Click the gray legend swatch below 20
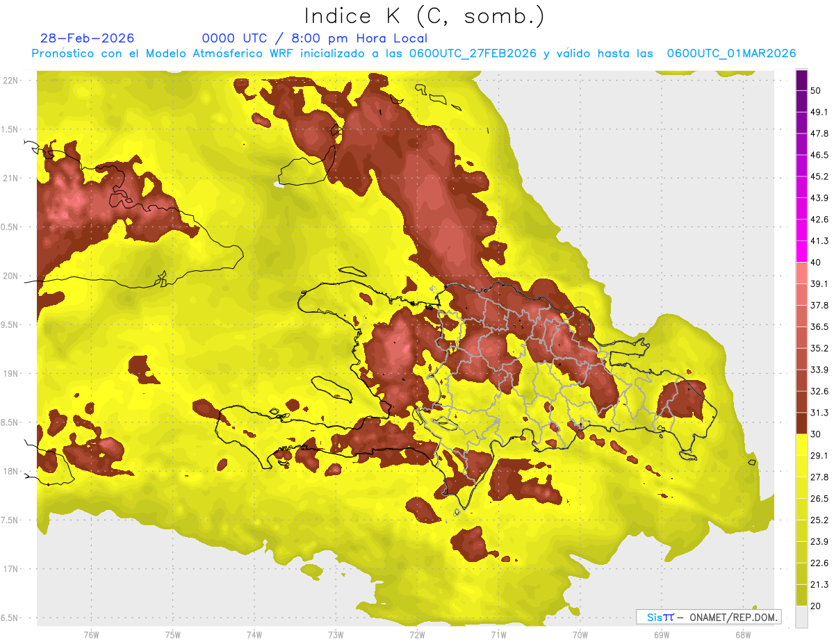Image resolution: width=834 pixels, height=644 pixels. [802, 617]
